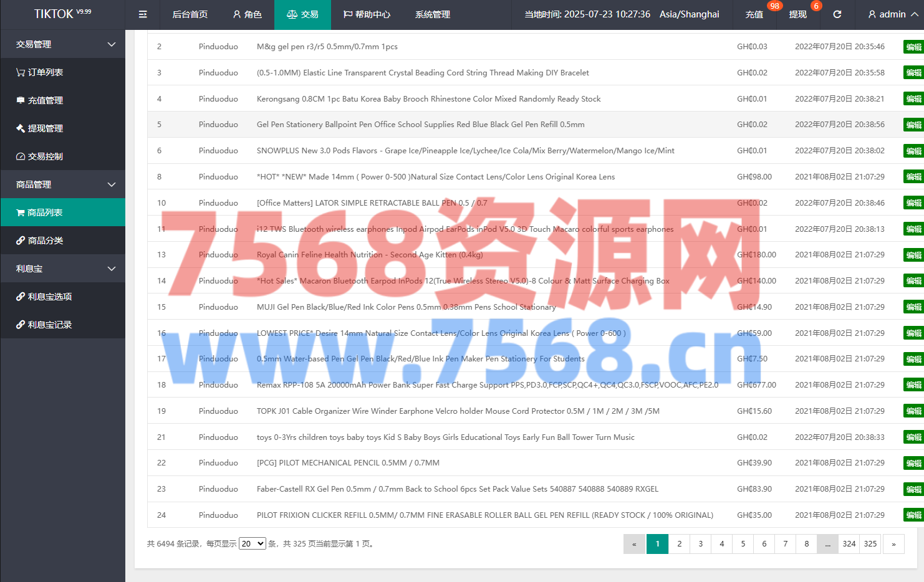Viewport: 924px width, 582px height.
Task: Toggle the sidebar collapse hamburger icon
Action: (x=143, y=14)
